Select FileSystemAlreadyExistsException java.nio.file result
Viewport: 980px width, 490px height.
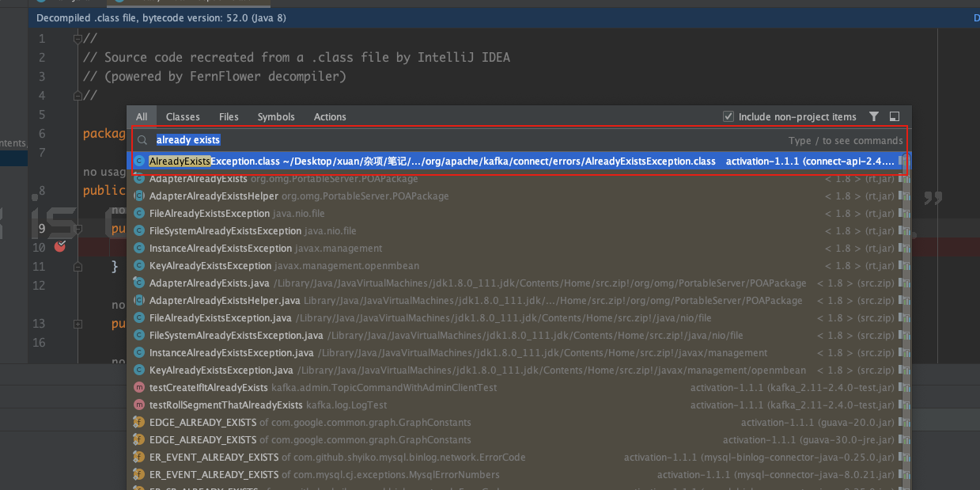519,231
